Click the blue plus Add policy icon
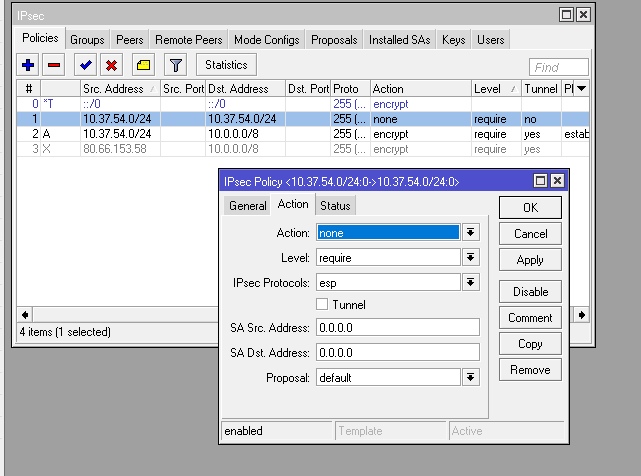 pos(28,65)
